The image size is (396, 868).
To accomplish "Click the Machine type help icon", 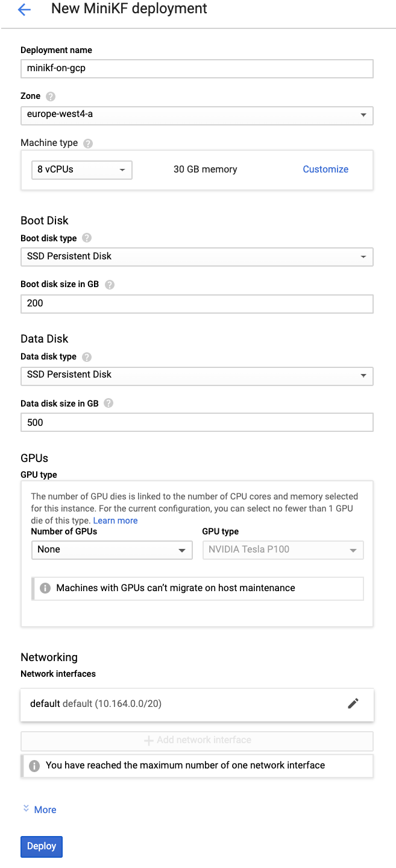I will (x=88, y=144).
